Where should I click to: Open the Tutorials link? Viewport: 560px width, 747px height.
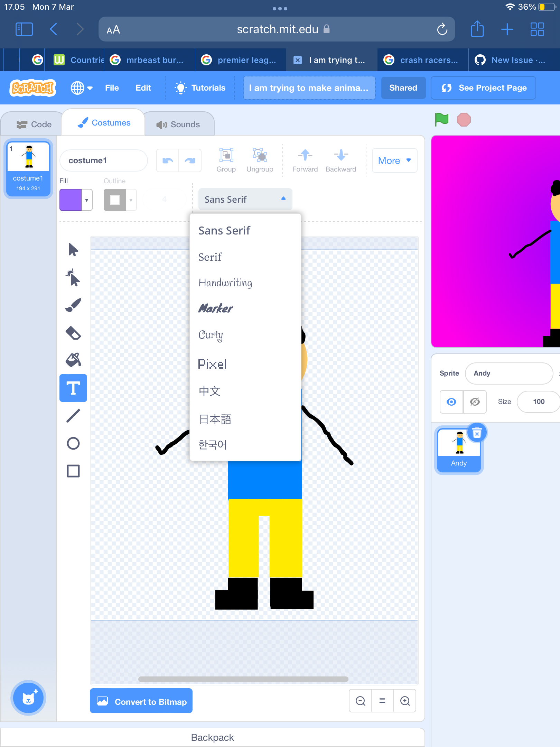(x=200, y=88)
